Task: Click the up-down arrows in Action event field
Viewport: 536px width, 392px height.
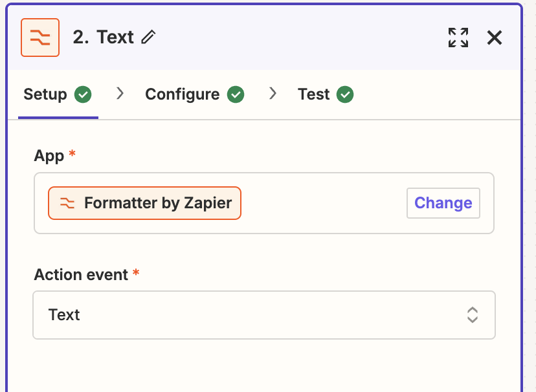Action: (x=473, y=315)
